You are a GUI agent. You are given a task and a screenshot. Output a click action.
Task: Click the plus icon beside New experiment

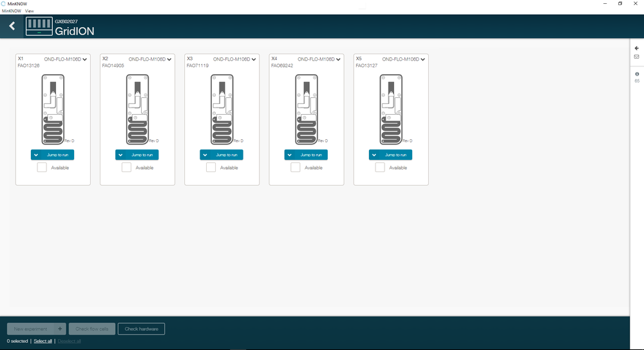pos(60,329)
